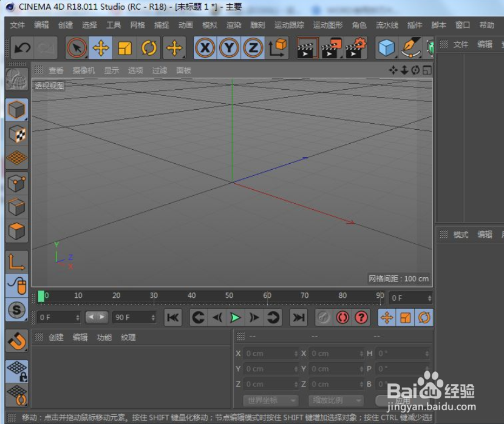504x424 pixels.
Task: Open the viewport 显示 menu
Action: point(112,70)
